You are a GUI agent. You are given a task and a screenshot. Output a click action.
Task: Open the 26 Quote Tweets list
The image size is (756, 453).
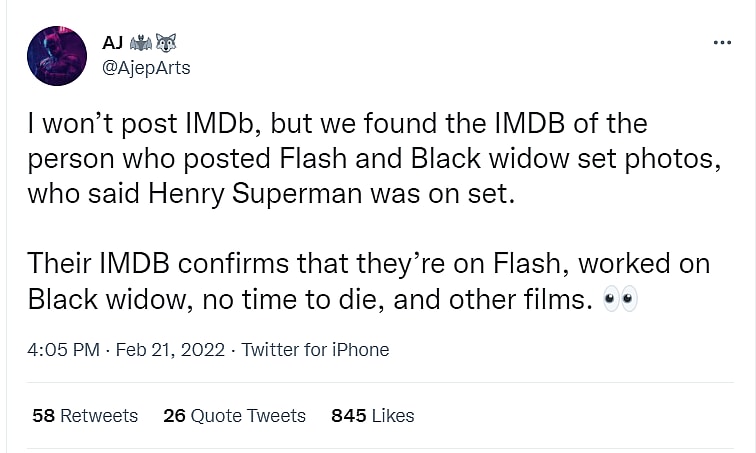[234, 415]
